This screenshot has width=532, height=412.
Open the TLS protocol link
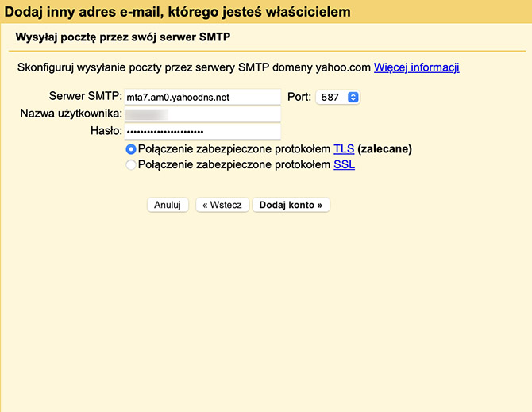344,149
